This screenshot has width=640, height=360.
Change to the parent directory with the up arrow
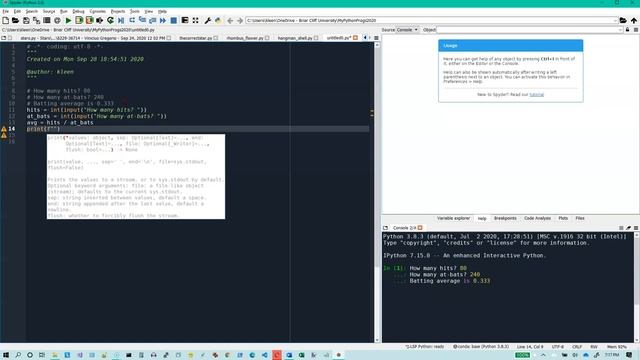coord(633,20)
